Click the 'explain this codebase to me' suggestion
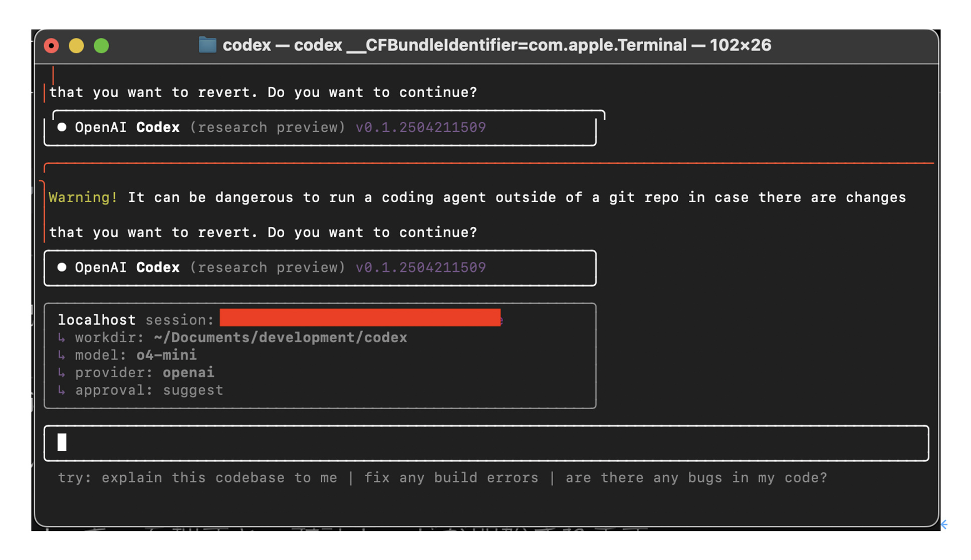 tap(219, 478)
